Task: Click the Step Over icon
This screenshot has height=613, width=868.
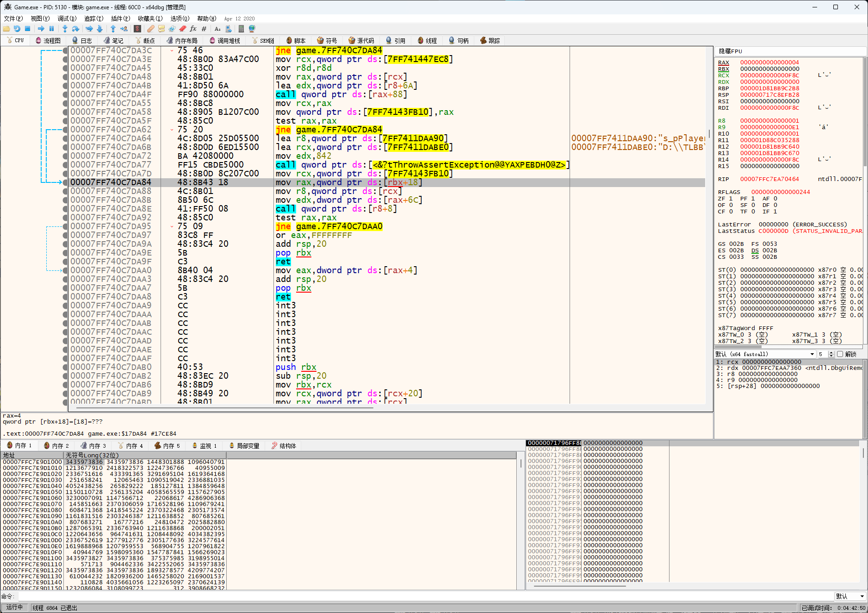Action: pos(75,29)
